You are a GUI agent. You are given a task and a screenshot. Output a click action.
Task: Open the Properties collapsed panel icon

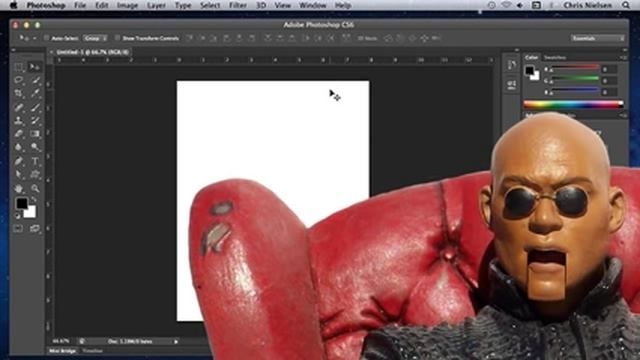(x=512, y=85)
